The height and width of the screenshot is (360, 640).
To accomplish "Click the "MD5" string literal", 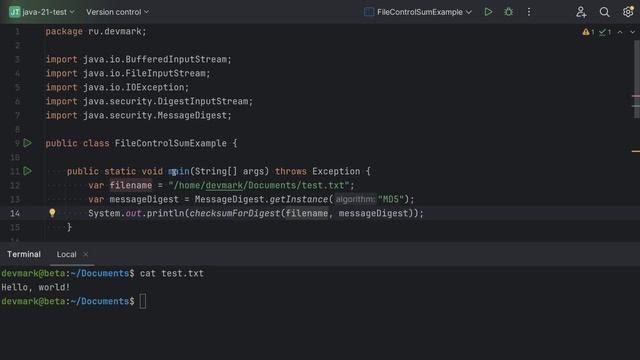I will tap(391, 199).
